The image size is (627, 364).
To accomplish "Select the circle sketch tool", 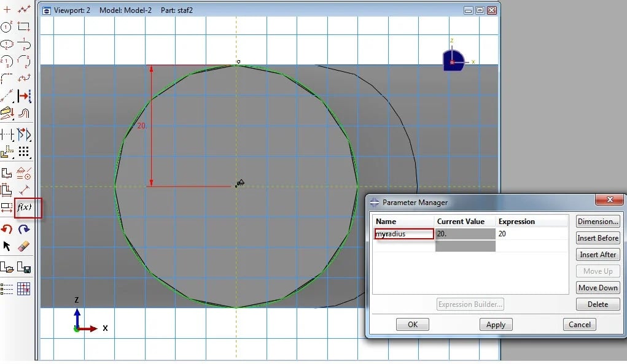I will [7, 26].
